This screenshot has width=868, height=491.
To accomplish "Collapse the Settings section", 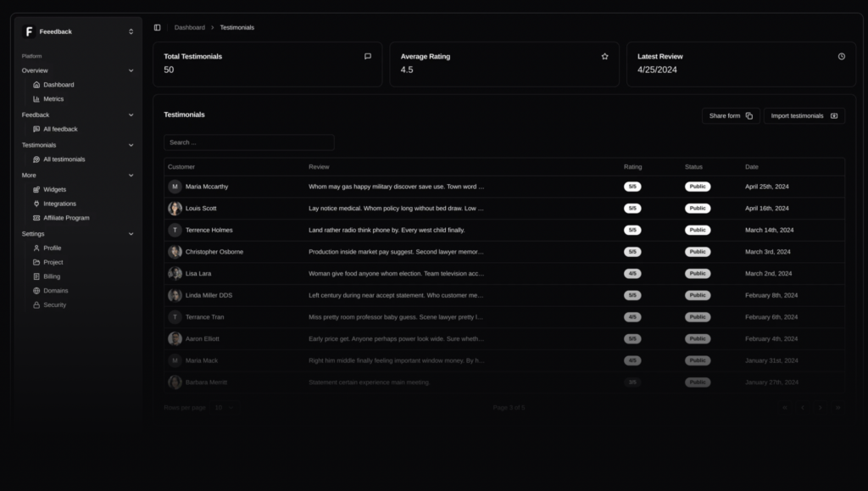I will tap(131, 234).
